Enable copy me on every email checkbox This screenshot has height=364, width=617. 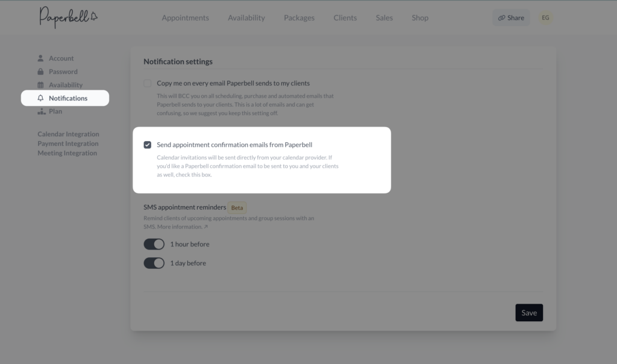[148, 83]
